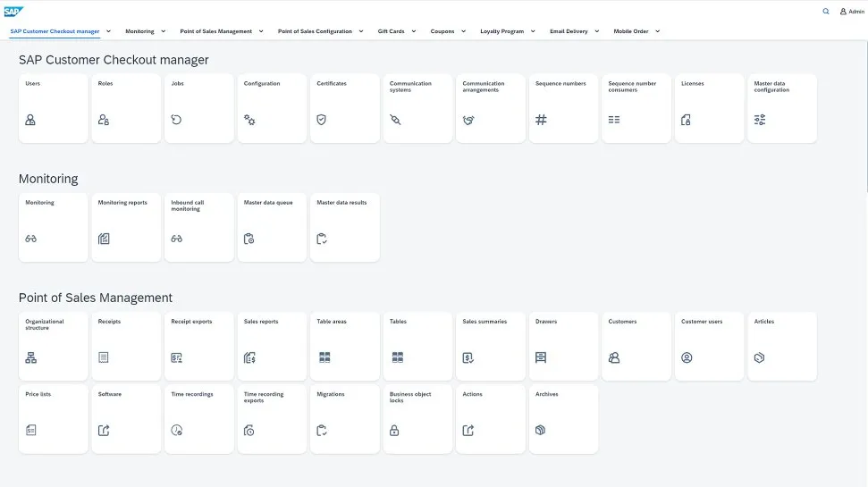Click the Organizational structure hierarchy icon
The width and height of the screenshot is (868, 487).
(31, 357)
